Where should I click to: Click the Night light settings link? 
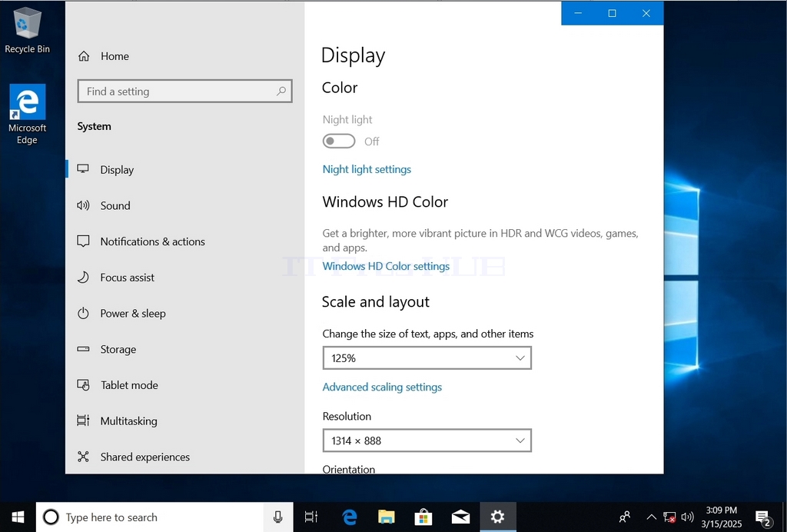click(x=367, y=169)
